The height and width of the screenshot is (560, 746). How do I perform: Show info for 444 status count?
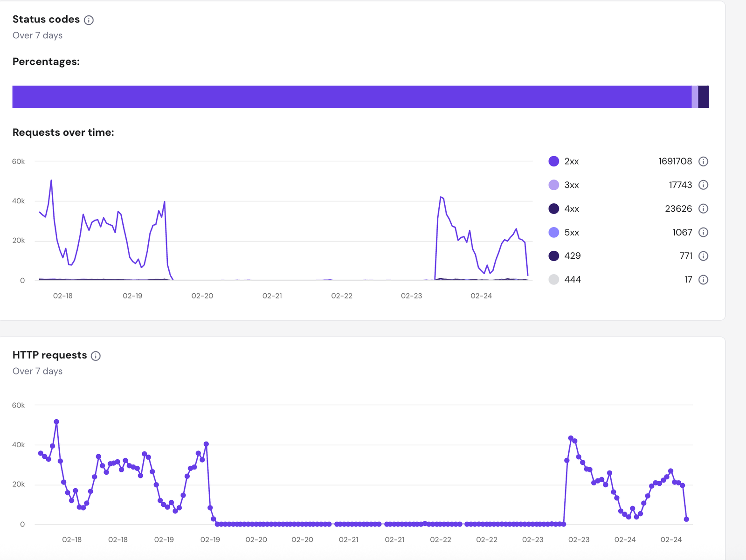(x=703, y=280)
